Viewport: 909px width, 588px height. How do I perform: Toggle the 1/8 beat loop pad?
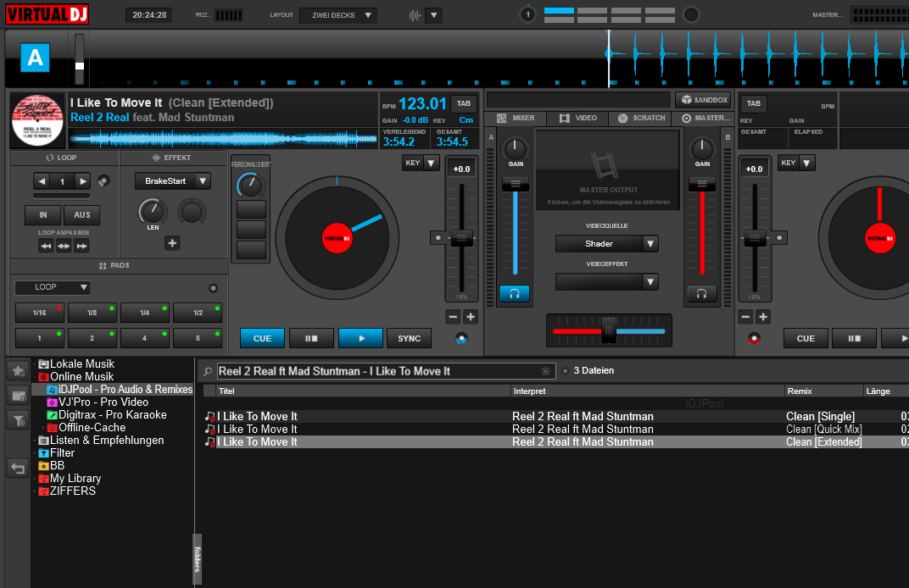coord(92,313)
